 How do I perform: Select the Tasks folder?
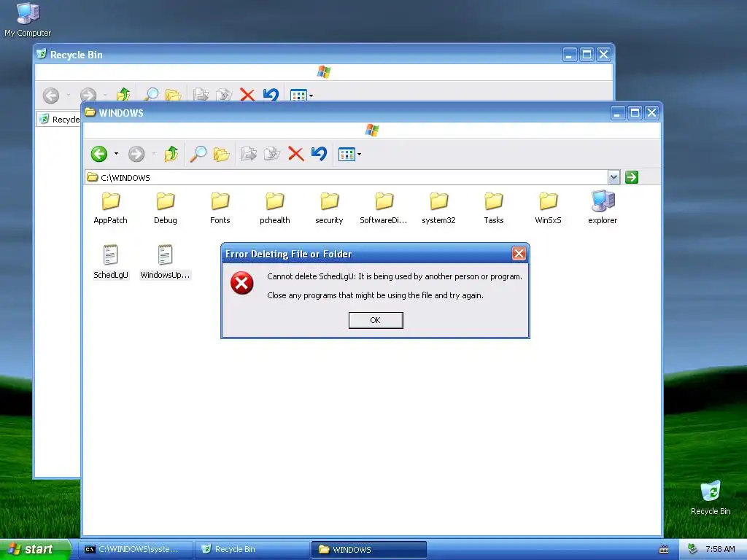494,208
